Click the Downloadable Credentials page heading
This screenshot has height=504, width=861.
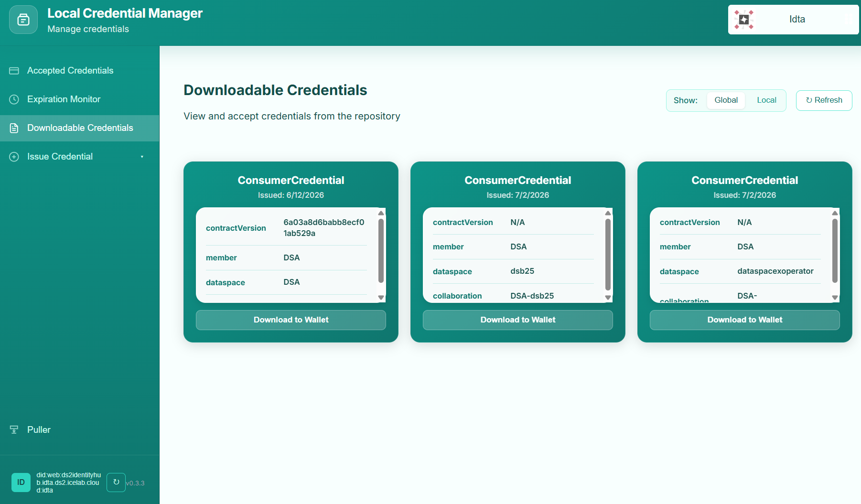tap(275, 90)
